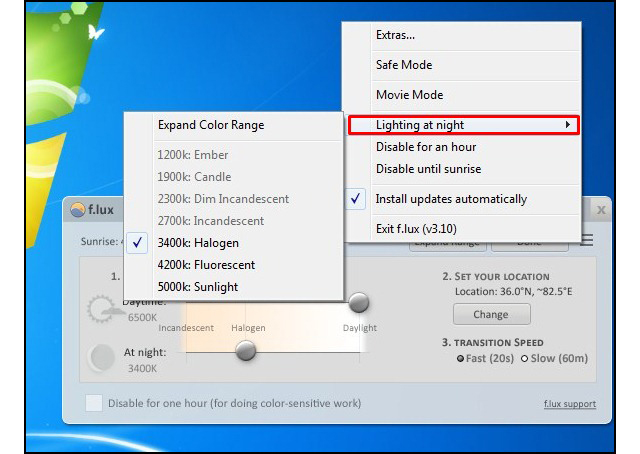Click the daytime slider knob
Image resolution: width=640 pixels, height=454 pixels.
coord(359,303)
